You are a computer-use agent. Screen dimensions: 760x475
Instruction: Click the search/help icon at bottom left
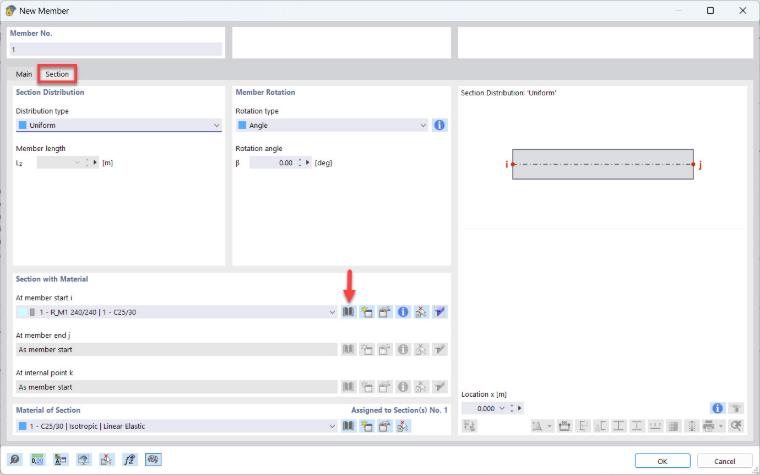click(x=15, y=459)
